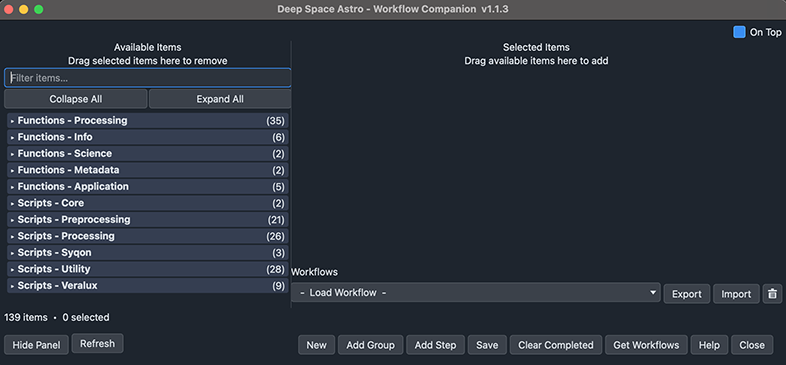
Task: Open the Load Workflow dropdown
Action: (476, 292)
